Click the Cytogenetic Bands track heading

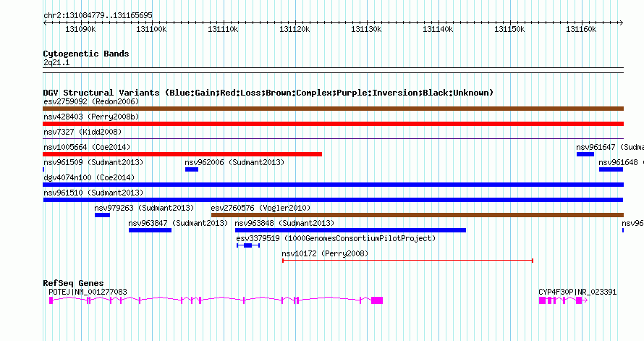coord(86,54)
